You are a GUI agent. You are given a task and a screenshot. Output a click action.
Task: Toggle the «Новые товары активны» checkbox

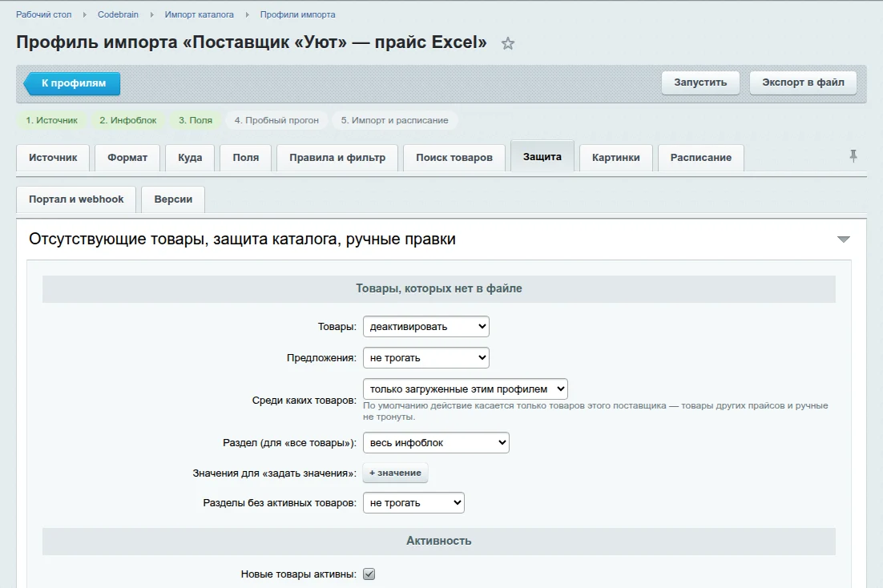[x=369, y=574]
